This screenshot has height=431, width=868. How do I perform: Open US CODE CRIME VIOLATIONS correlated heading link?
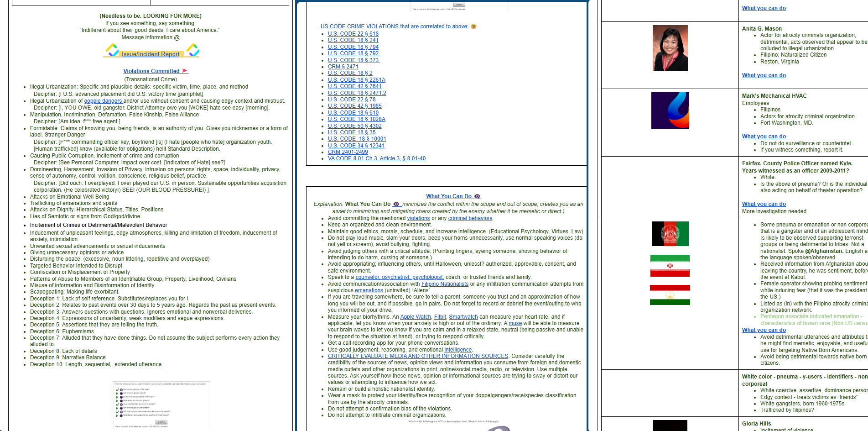(x=395, y=26)
